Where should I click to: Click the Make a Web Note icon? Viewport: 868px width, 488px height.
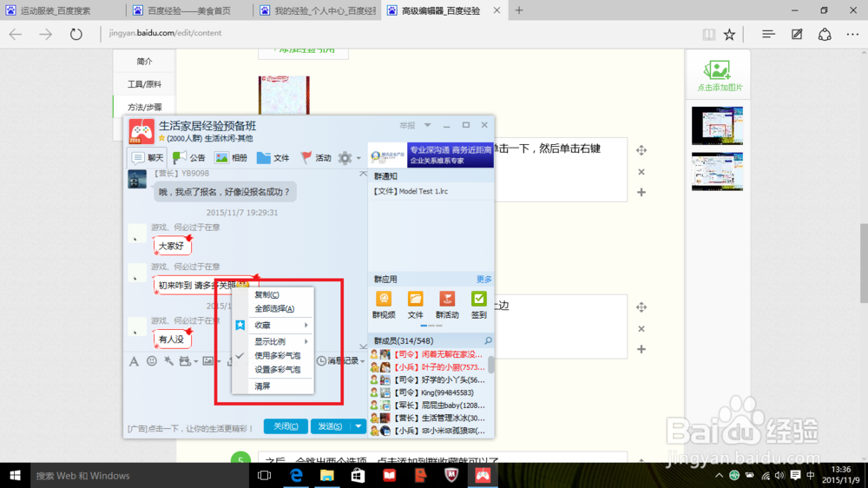pyautogui.click(x=797, y=35)
